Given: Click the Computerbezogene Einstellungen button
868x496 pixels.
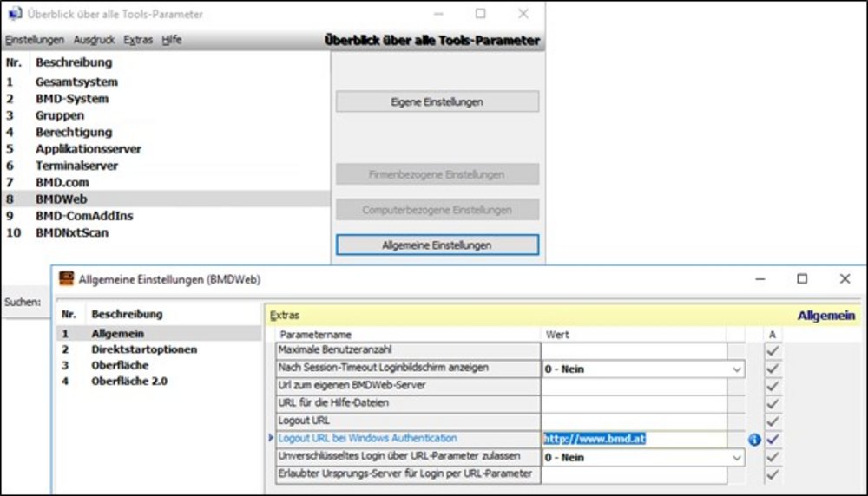Looking at the screenshot, I should click(x=437, y=210).
